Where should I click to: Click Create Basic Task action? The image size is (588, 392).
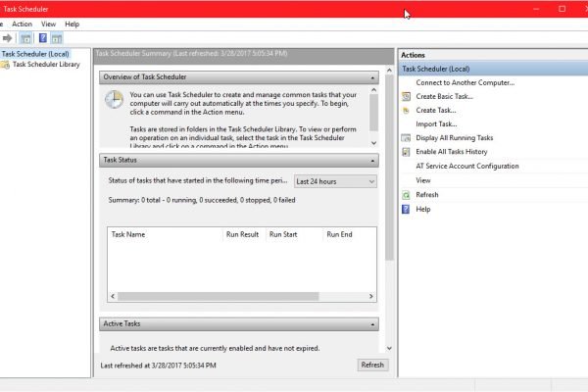(444, 96)
